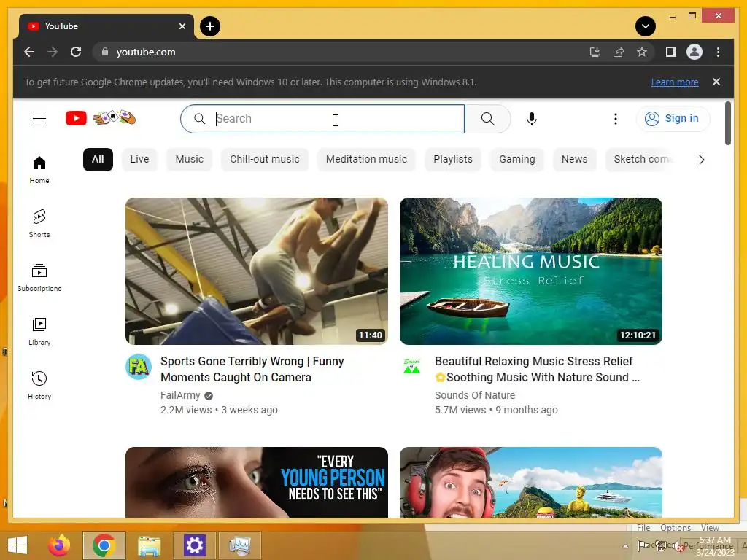Viewport: 747px width, 560px height.
Task: Go forward in Chrome
Action: click(x=53, y=52)
